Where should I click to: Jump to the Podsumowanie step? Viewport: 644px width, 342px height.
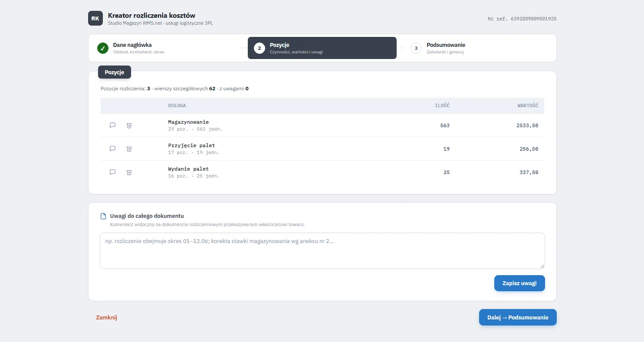[x=479, y=48]
